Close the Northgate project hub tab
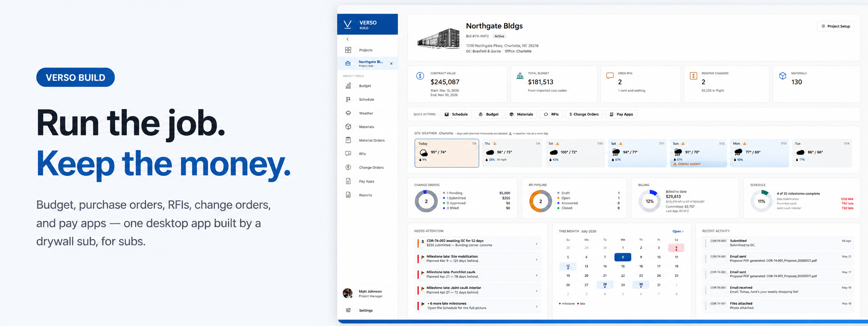Image resolution: width=868 pixels, height=326 pixels. click(x=391, y=64)
